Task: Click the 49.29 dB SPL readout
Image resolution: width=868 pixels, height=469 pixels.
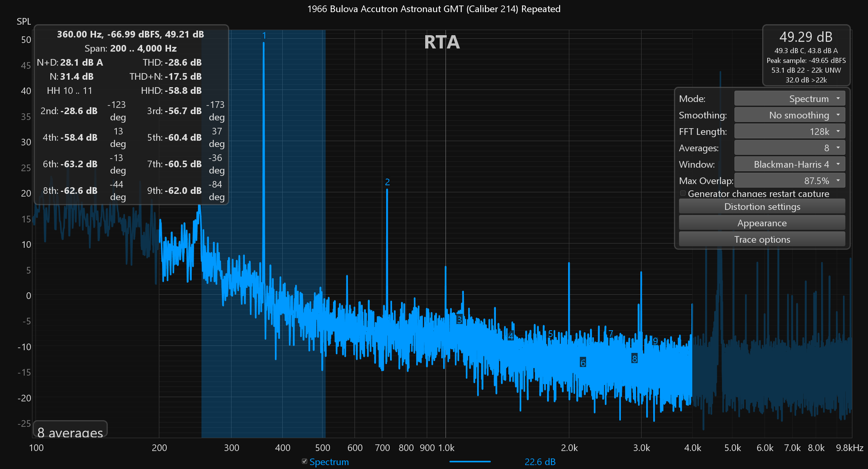Action: pos(806,37)
